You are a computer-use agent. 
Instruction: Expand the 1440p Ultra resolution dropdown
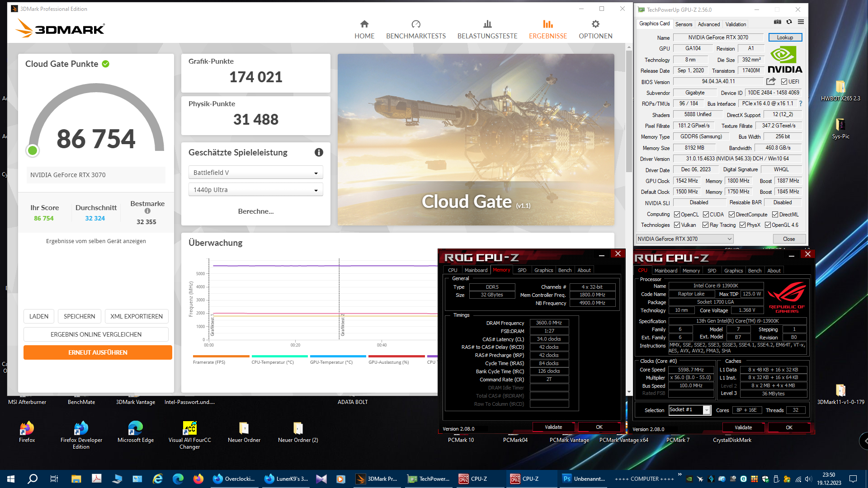[x=255, y=190]
